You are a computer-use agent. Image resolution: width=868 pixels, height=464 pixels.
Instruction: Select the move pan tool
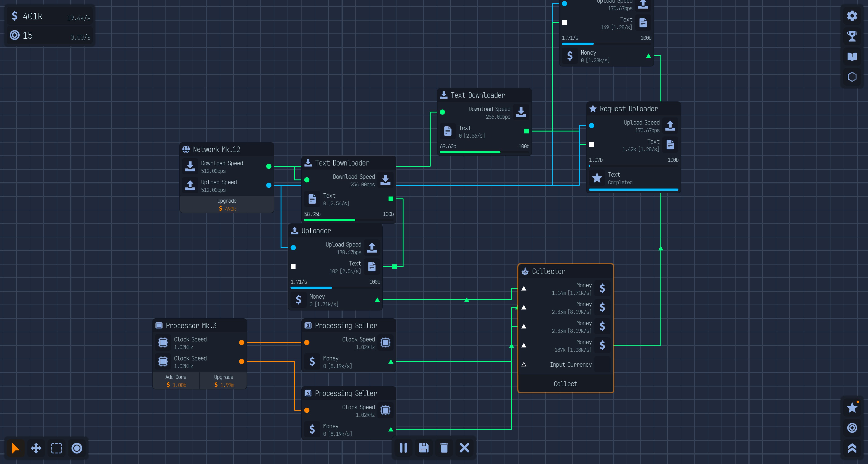coord(36,448)
